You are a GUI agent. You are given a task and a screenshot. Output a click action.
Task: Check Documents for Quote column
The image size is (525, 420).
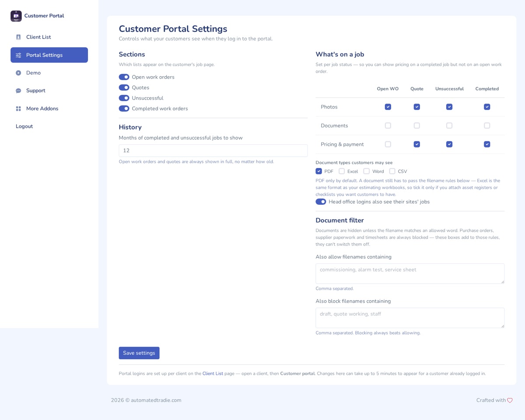tap(417, 126)
